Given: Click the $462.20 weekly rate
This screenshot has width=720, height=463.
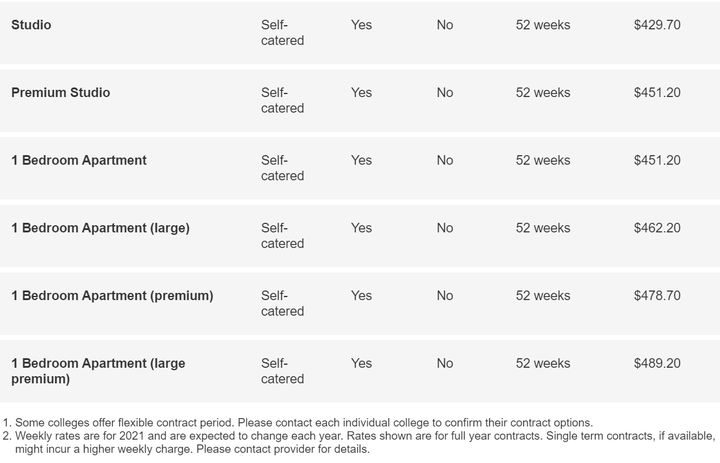Looking at the screenshot, I should pyautogui.click(x=657, y=228).
